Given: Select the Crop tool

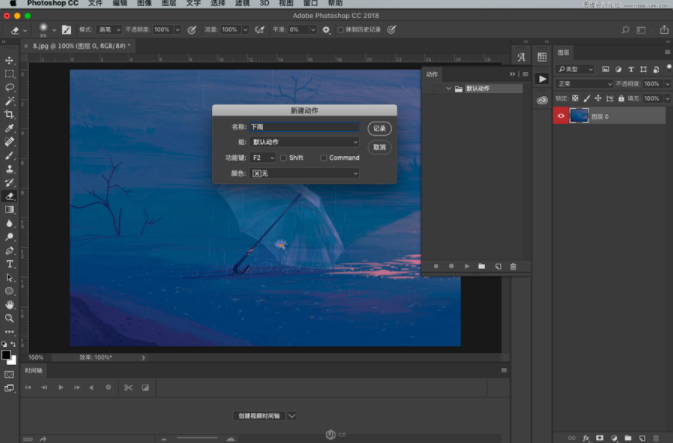Looking at the screenshot, I should (x=9, y=115).
